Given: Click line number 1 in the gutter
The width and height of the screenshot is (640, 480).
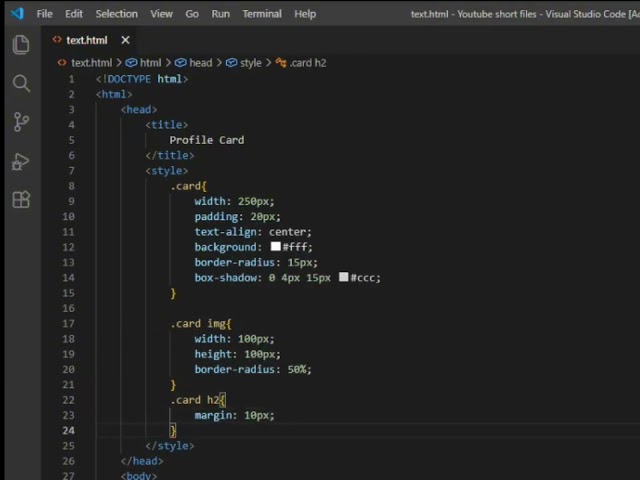Looking at the screenshot, I should (x=71, y=79).
